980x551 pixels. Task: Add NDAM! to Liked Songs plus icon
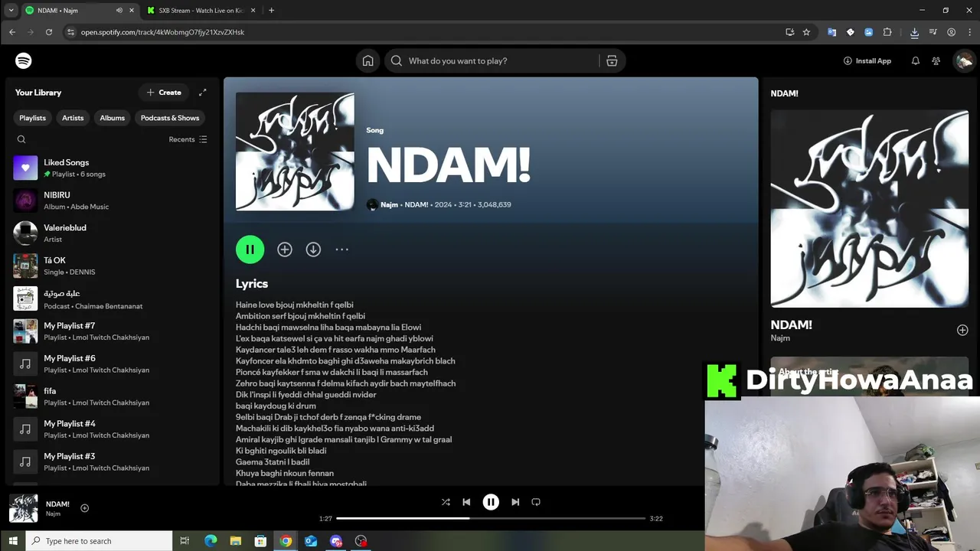click(x=285, y=249)
